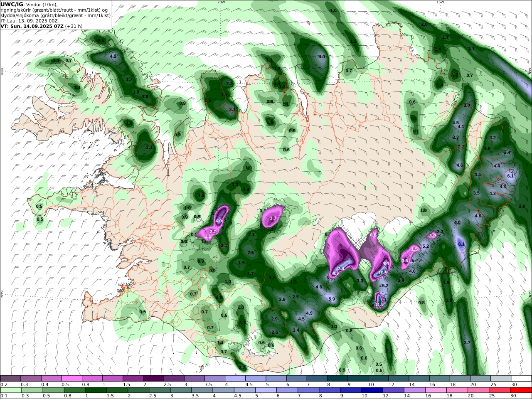
Task: Click the "8.1" precipitation value on the map
Action: click(461, 244)
